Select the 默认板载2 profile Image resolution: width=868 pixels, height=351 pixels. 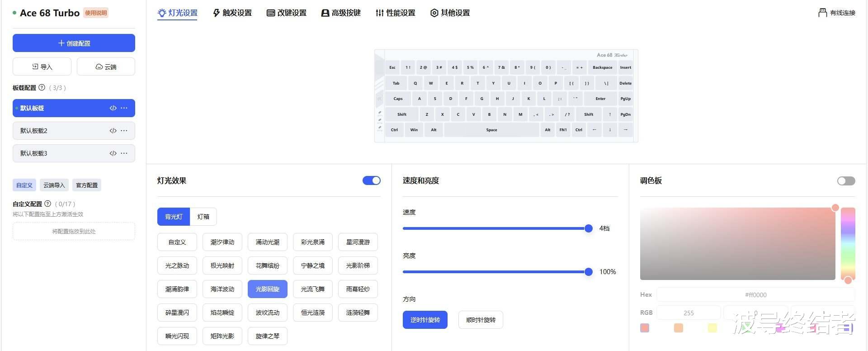[74, 131]
